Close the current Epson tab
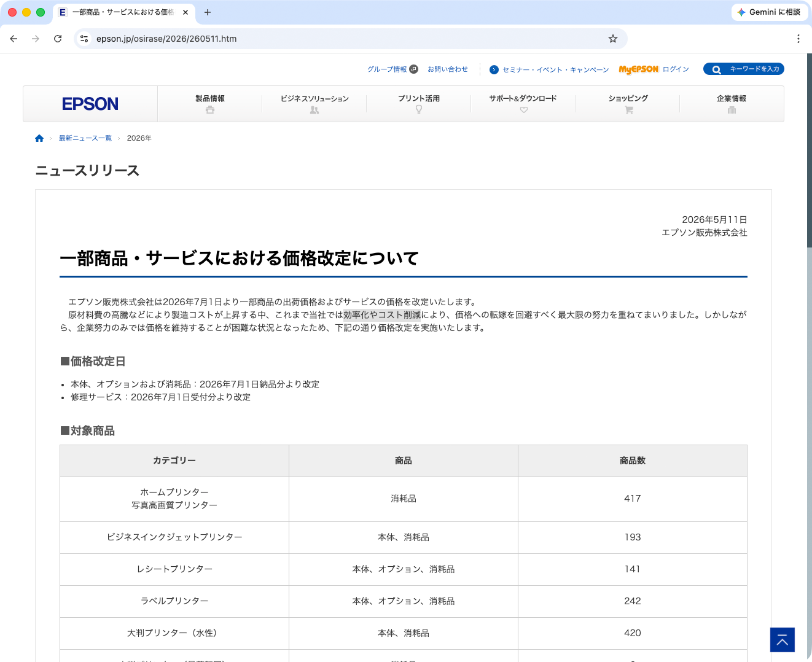This screenshot has width=812, height=662. 185,12
